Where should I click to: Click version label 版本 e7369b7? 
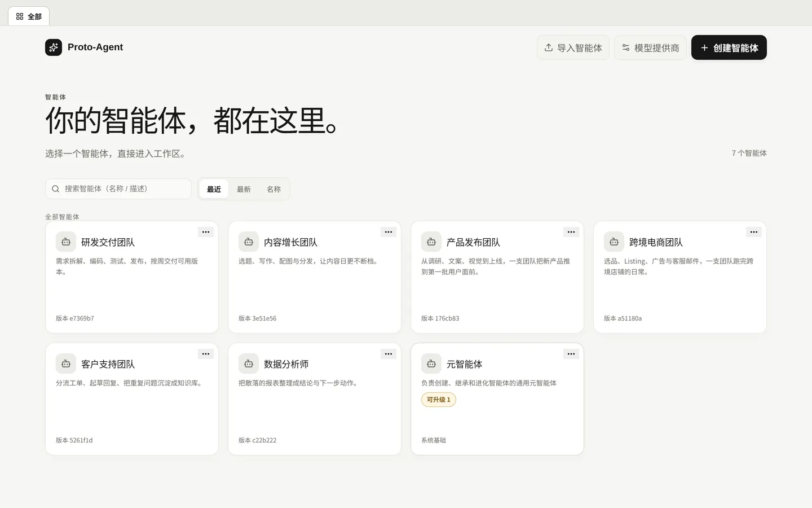pos(75,318)
